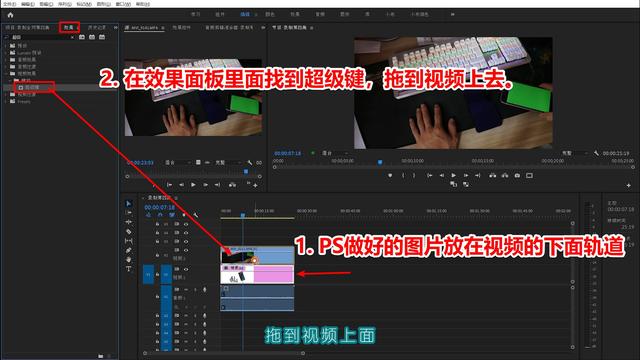Click 32-bit Color filter icon in Effects panel

pyautogui.click(x=92, y=37)
